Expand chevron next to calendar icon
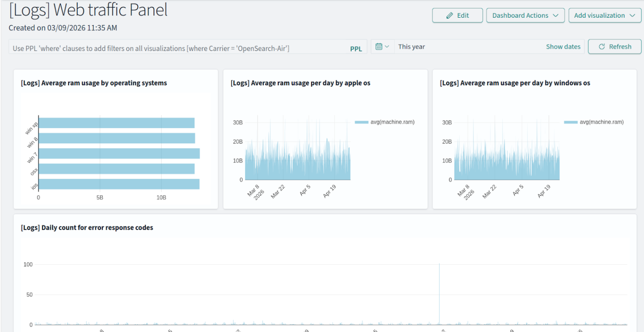The image size is (644, 332). 387,46
